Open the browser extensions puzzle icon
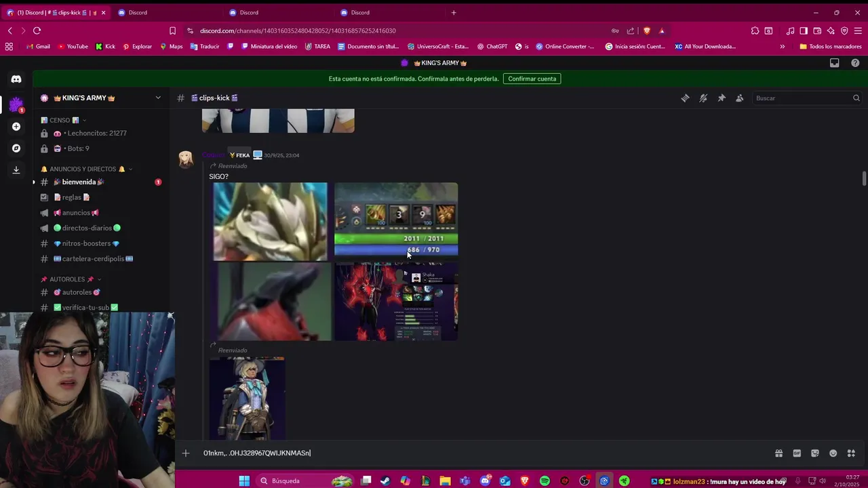The image size is (868, 488). pos(755,30)
